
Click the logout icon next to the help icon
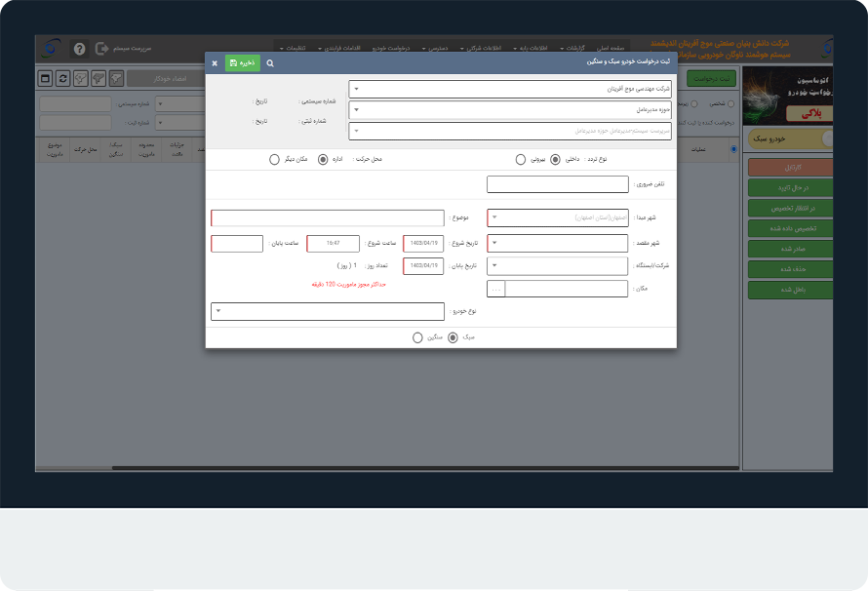[x=101, y=48]
